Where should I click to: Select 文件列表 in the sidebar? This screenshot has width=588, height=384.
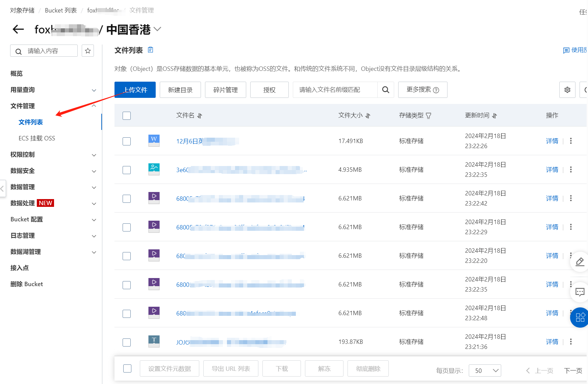[31, 122]
